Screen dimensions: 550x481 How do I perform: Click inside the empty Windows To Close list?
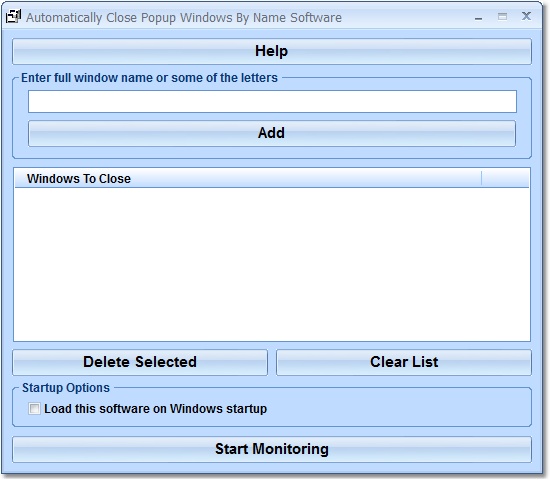[x=272, y=264]
